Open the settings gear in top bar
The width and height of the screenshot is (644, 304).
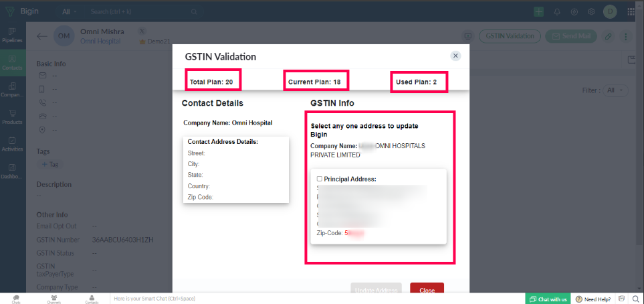tap(591, 12)
